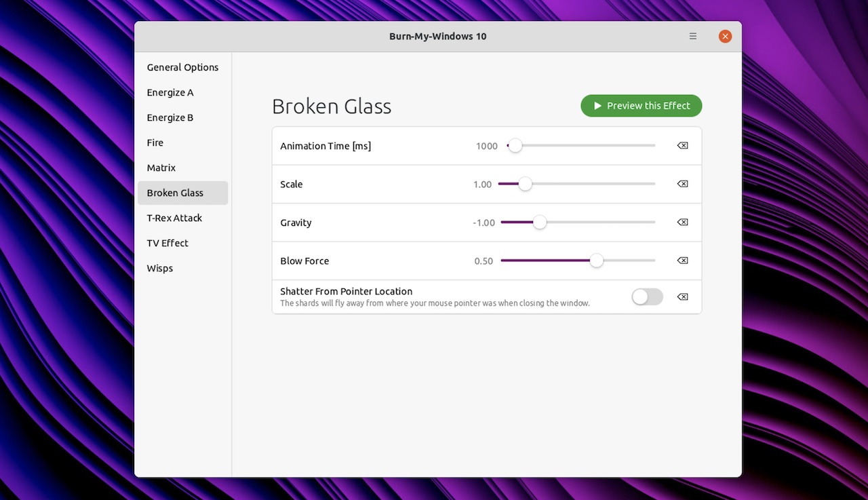The width and height of the screenshot is (868, 500).
Task: Show the TV Effect options
Action: coord(167,243)
